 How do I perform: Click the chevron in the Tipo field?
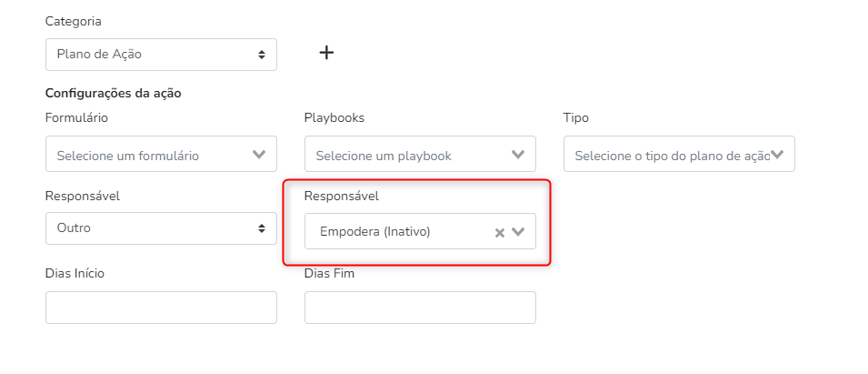coord(778,155)
